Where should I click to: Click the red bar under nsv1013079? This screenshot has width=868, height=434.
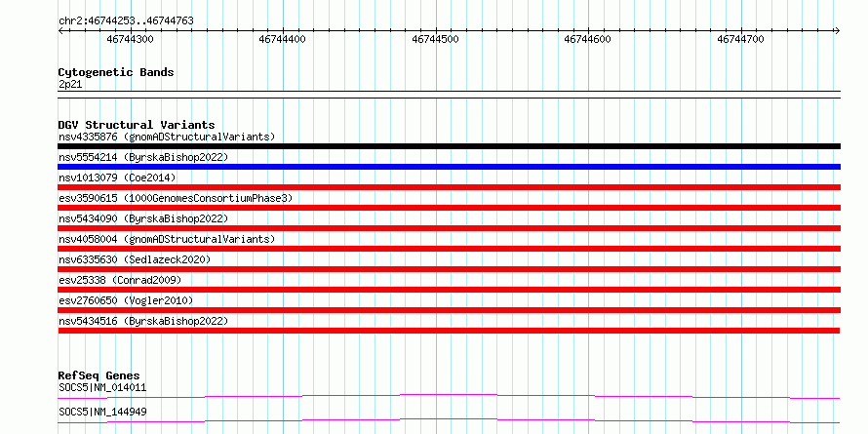point(449,187)
